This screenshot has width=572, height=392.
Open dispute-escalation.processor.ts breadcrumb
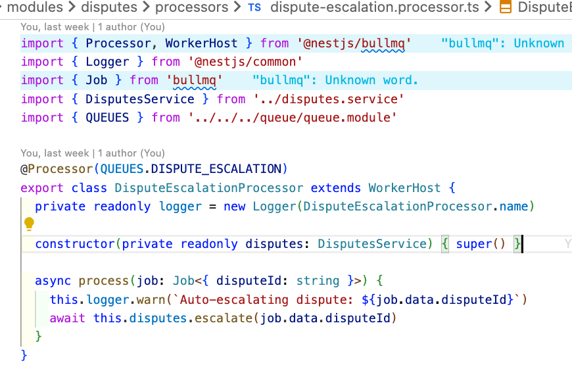(374, 7)
